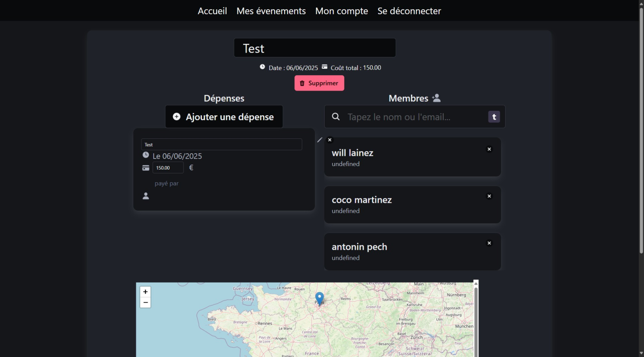Click the pencil edit icon beside the expense card
Viewport: 644px width, 357px height.
point(319,140)
